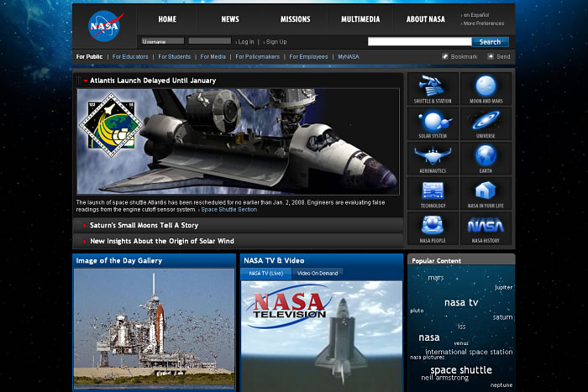
Task: Click the Log In link
Action: pos(245,42)
